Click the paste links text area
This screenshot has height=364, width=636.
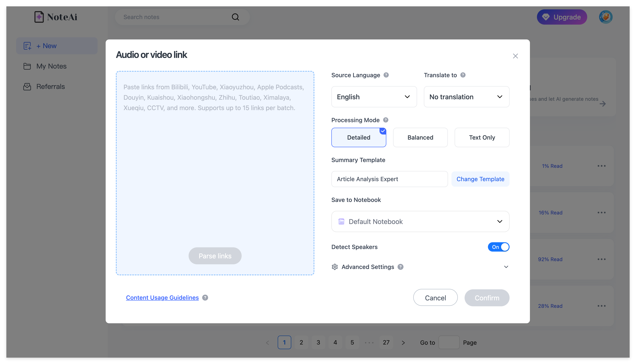(215, 173)
